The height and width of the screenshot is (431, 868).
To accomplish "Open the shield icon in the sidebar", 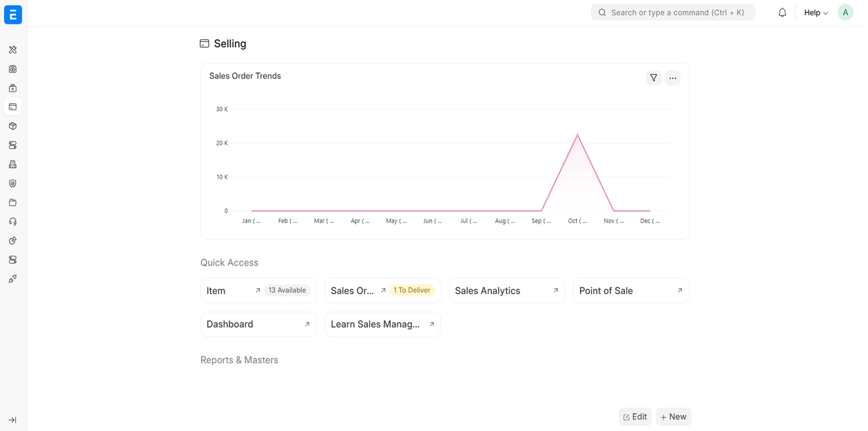I will (x=12, y=183).
